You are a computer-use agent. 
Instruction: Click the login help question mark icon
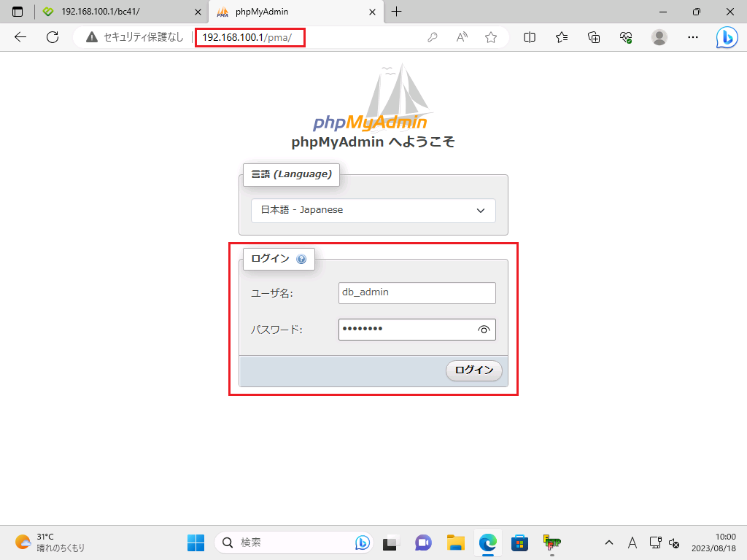point(301,259)
